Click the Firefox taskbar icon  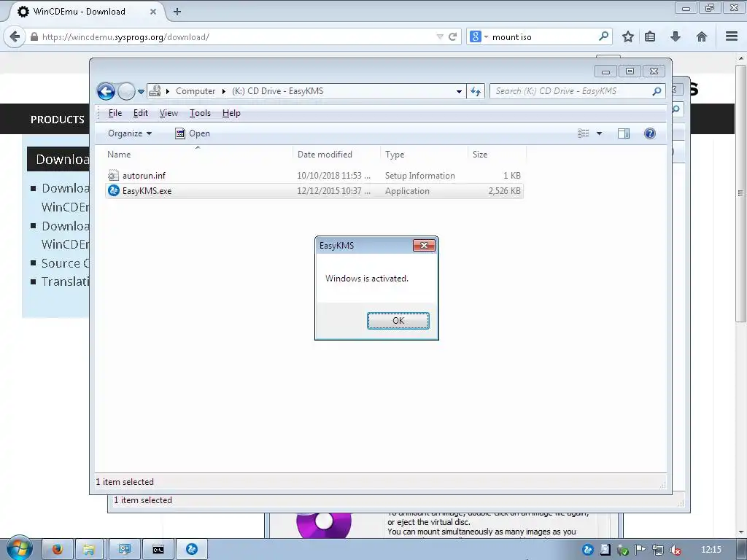[x=58, y=550]
